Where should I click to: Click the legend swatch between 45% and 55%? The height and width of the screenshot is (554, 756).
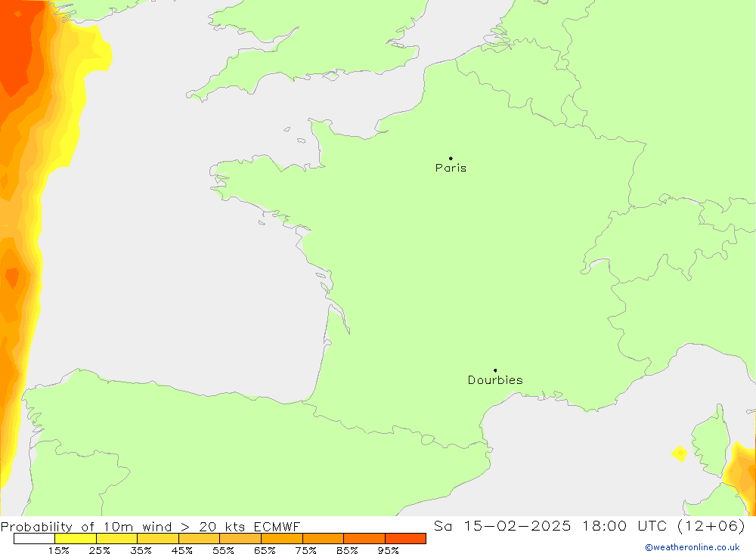pyautogui.click(x=199, y=538)
